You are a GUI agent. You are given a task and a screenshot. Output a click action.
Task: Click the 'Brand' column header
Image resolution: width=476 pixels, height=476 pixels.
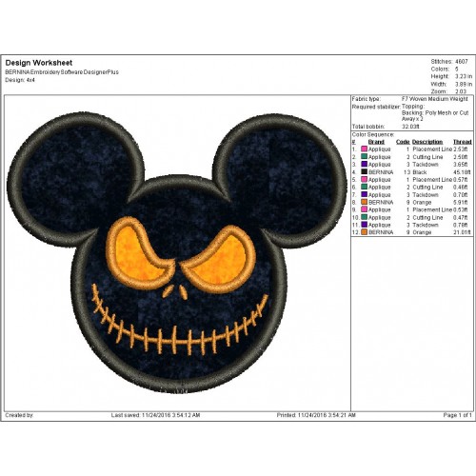click(x=376, y=142)
